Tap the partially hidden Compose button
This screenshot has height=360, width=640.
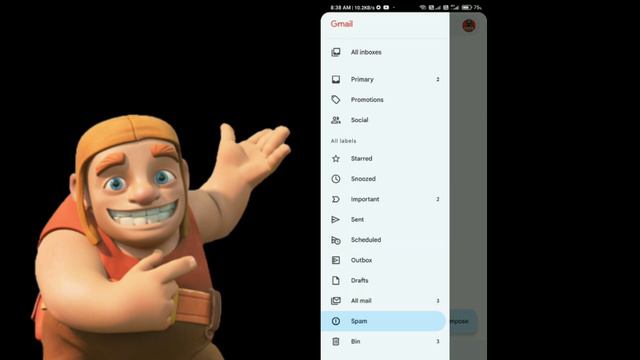(463, 321)
